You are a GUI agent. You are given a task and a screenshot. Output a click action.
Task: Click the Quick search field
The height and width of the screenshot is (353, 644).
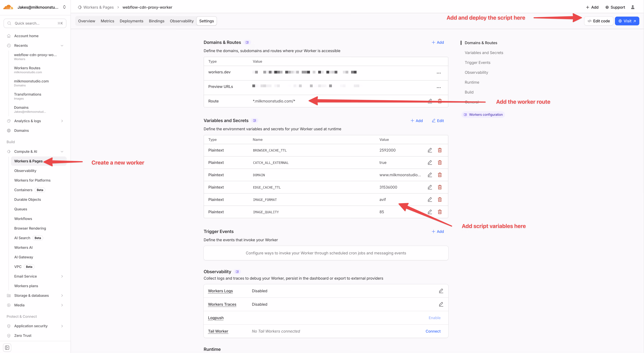point(35,23)
